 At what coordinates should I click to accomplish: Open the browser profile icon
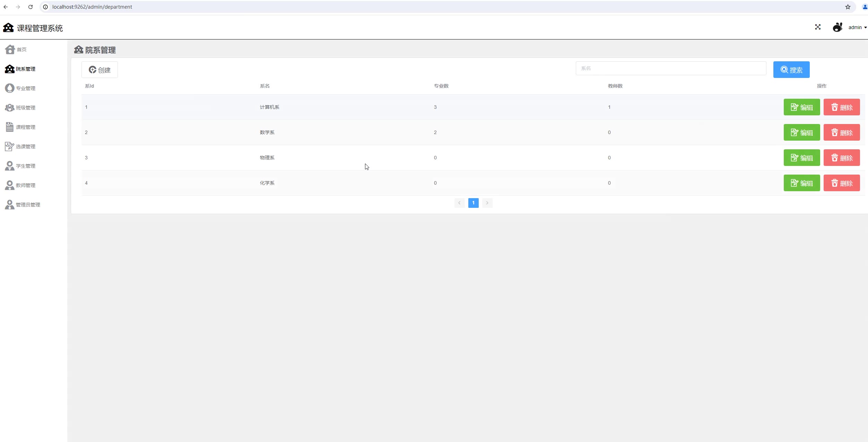pyautogui.click(x=864, y=7)
